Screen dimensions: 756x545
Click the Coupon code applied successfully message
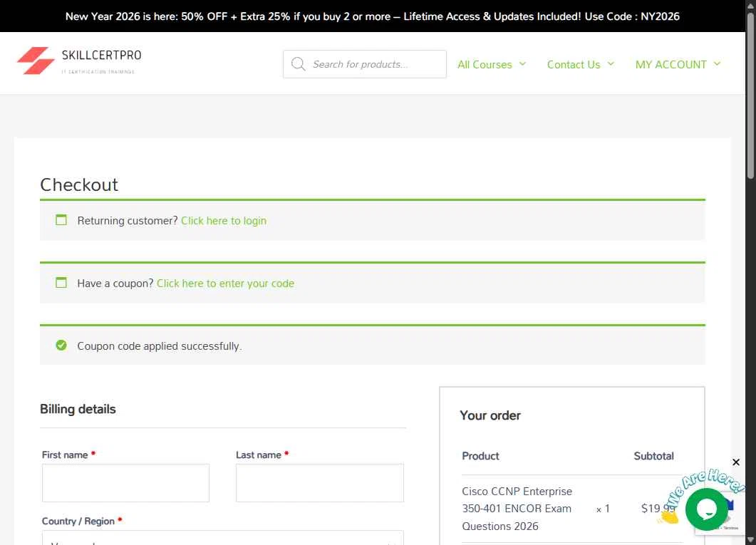pos(160,346)
